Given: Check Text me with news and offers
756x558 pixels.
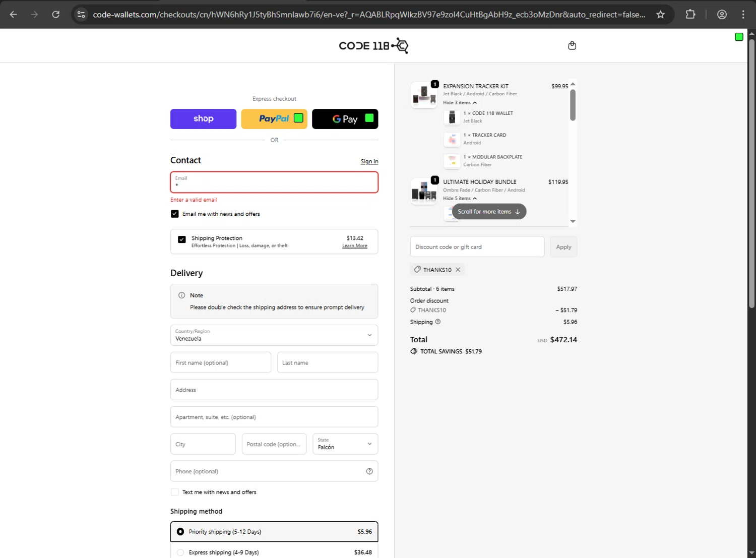Looking at the screenshot, I should point(175,492).
